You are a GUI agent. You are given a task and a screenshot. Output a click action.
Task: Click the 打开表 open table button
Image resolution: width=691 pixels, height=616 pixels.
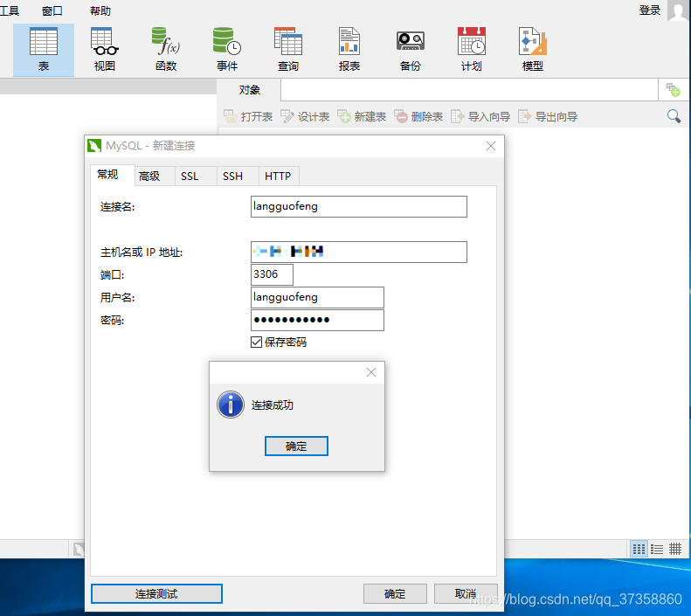pyautogui.click(x=248, y=116)
